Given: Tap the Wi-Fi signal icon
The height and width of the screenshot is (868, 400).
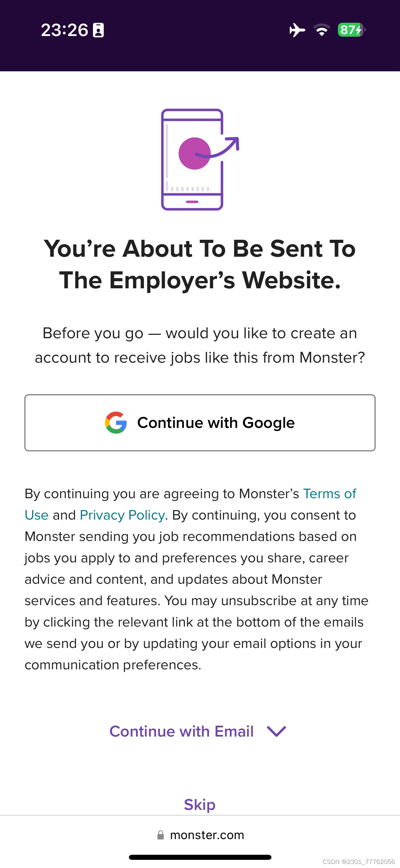Looking at the screenshot, I should click(321, 30).
